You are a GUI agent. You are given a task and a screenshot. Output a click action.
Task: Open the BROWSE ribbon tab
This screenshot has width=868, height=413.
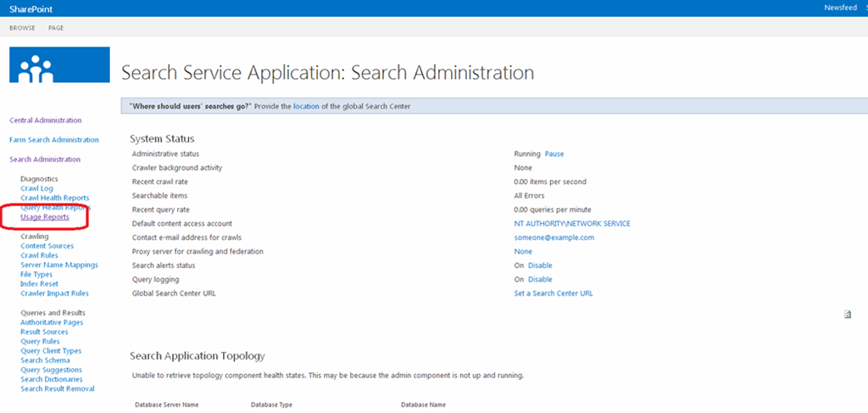point(22,28)
